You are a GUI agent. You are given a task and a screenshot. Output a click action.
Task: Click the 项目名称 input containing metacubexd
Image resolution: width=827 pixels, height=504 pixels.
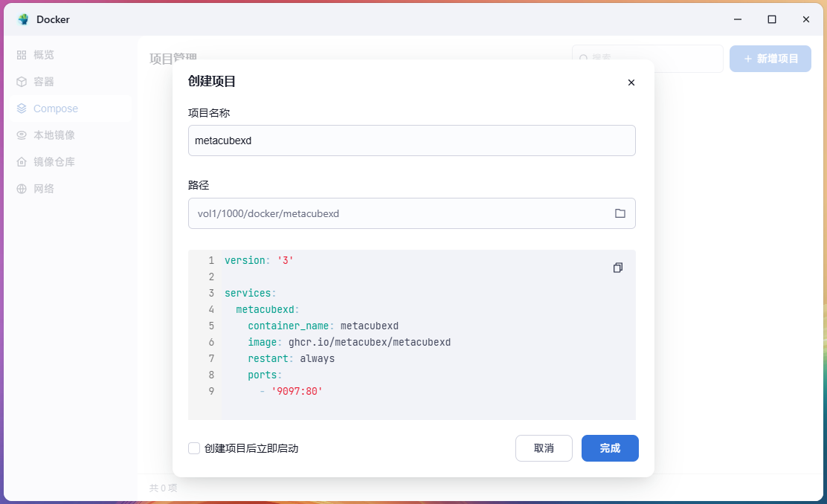coord(411,140)
